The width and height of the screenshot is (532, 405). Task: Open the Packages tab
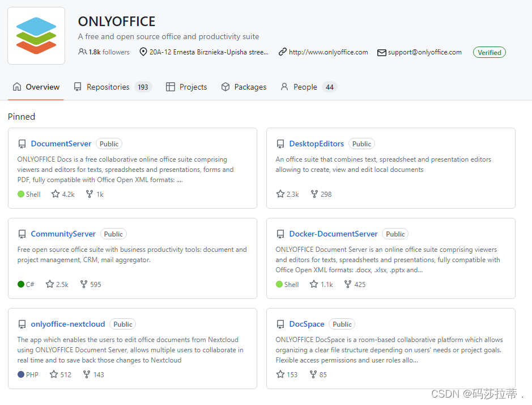[x=244, y=87]
